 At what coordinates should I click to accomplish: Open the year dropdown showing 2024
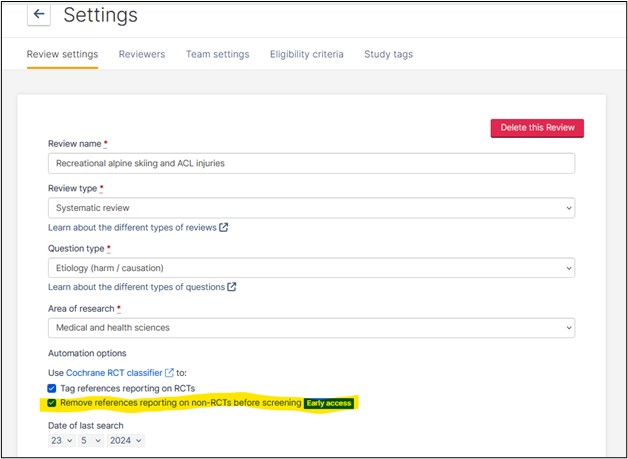coord(126,440)
